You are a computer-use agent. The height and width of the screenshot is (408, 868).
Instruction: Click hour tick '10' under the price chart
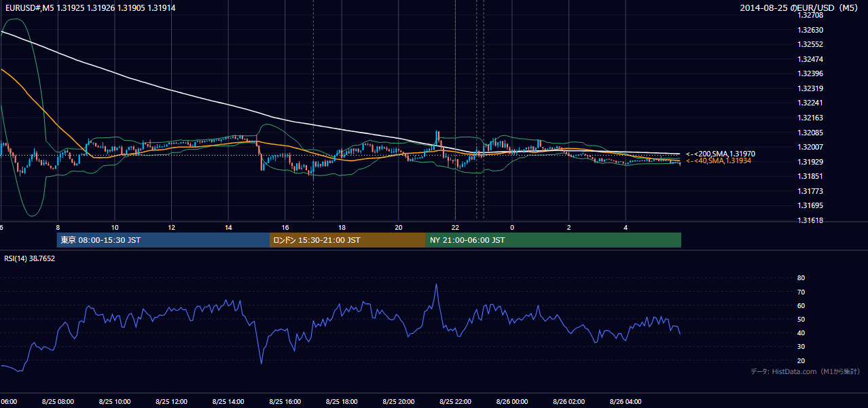point(115,227)
